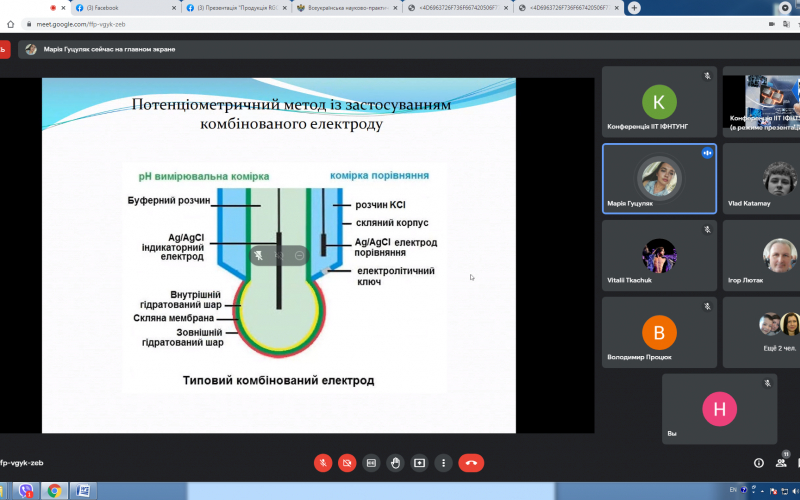Select the Ігор Лютак participant tile
Image resolution: width=800 pixels, height=500 pixels.
[761, 256]
